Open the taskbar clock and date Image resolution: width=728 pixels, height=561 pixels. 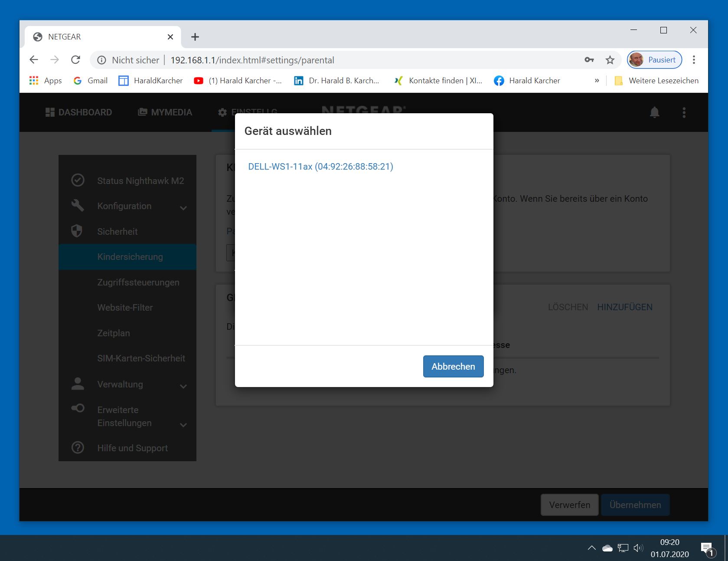coord(669,548)
